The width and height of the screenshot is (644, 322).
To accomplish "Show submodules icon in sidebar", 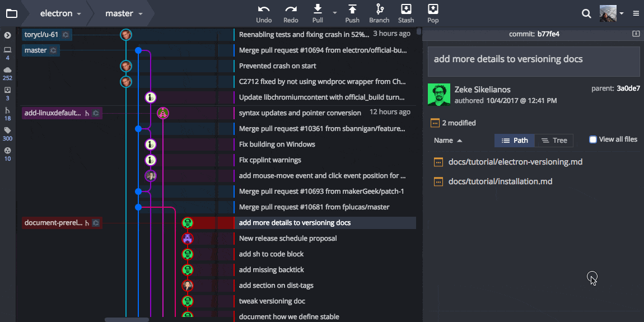I will (x=7, y=150).
